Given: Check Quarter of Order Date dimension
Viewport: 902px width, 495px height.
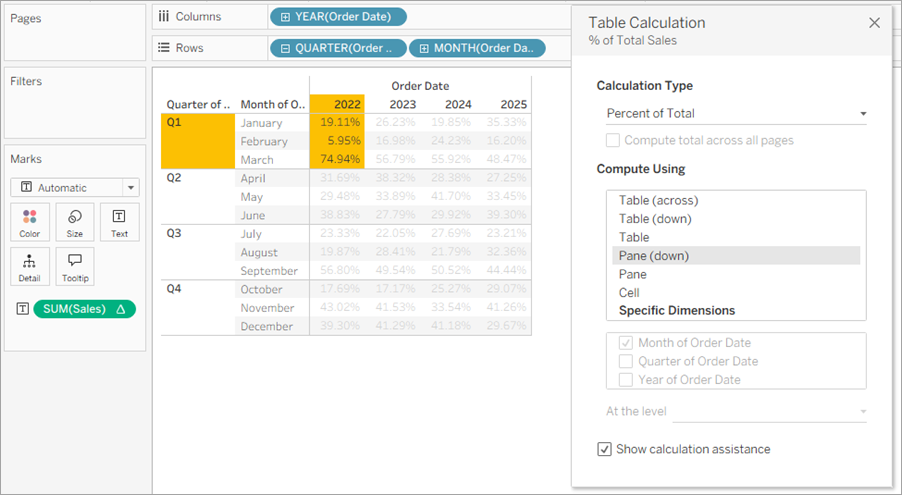Looking at the screenshot, I should [625, 361].
